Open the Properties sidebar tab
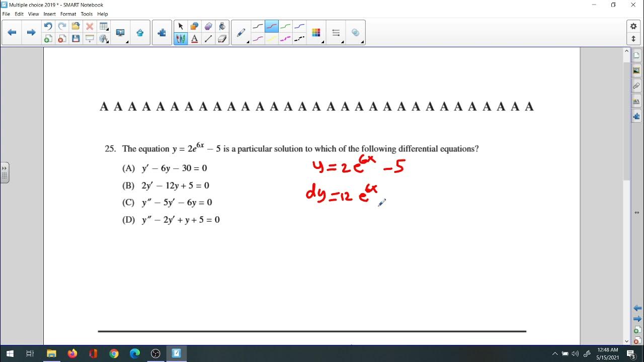 click(636, 101)
